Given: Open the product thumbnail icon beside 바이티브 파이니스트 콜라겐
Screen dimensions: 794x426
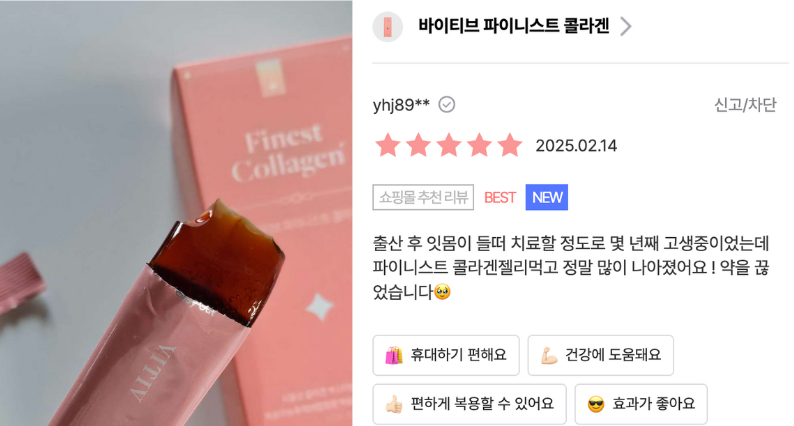Looking at the screenshot, I should [387, 27].
